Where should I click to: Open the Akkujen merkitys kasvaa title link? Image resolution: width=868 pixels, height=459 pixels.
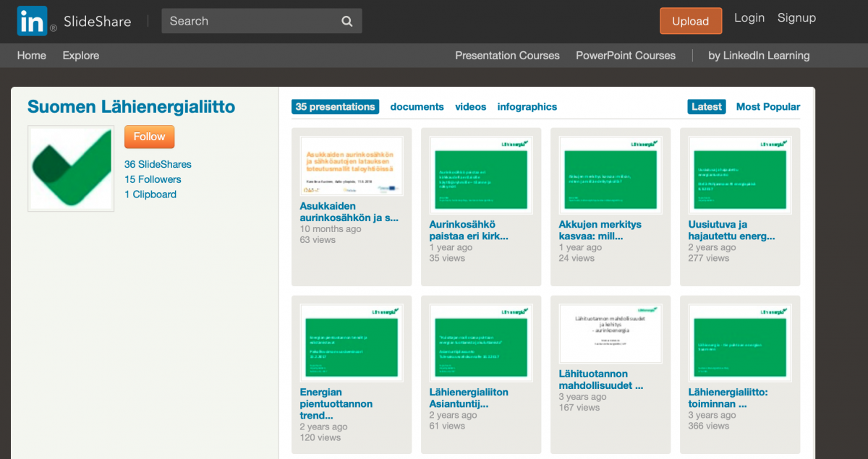click(600, 230)
